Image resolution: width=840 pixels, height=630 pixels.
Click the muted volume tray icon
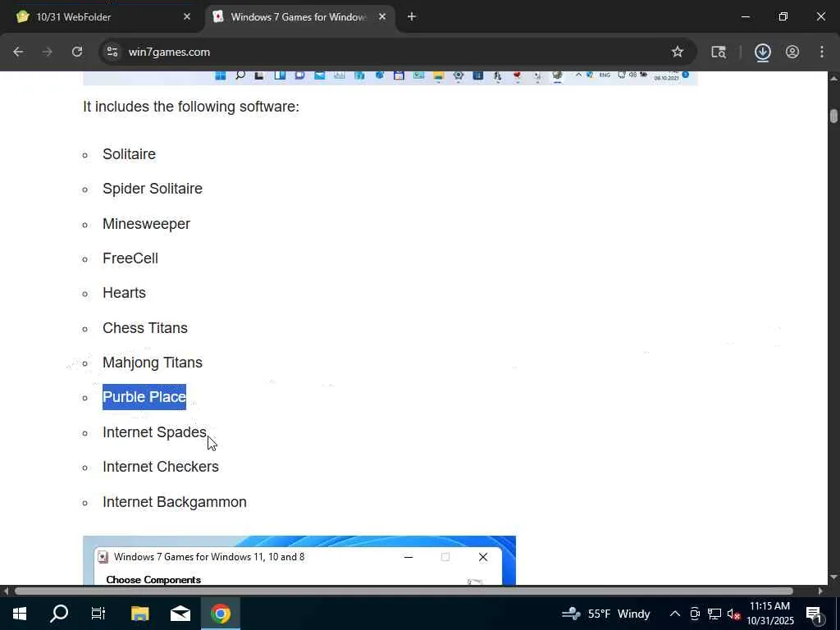pyautogui.click(x=733, y=614)
